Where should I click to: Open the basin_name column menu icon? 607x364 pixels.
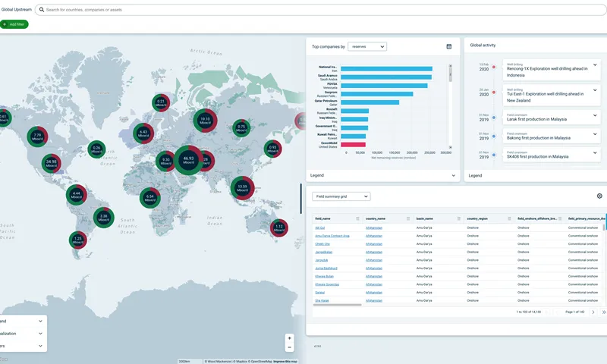(x=460, y=218)
